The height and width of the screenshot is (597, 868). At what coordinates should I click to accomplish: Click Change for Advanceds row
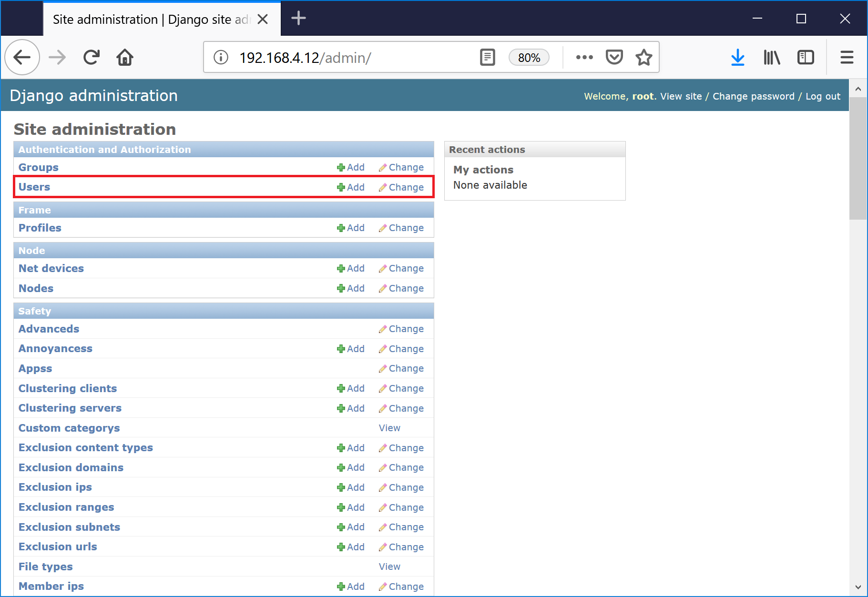click(x=401, y=329)
